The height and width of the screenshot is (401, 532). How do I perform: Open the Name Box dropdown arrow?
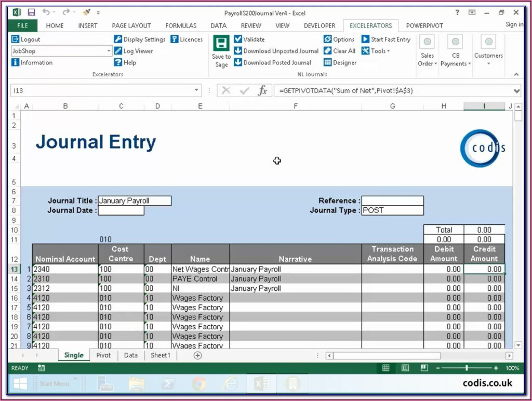[196, 90]
